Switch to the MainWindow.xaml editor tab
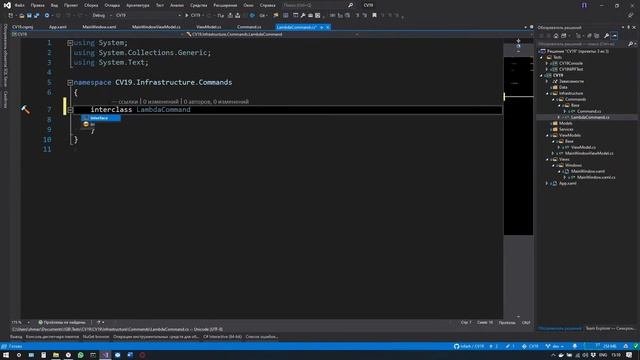 99,27
